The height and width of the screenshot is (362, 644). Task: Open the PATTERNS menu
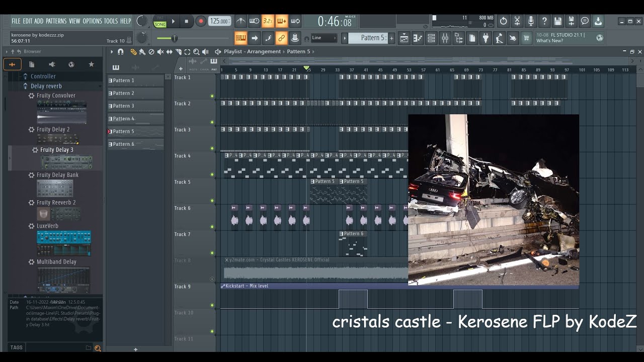click(x=56, y=21)
